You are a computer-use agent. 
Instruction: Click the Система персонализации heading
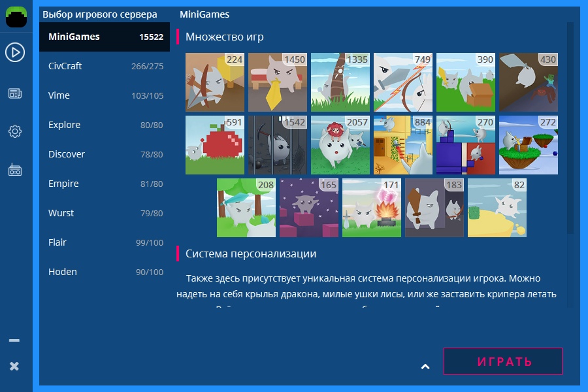point(251,254)
